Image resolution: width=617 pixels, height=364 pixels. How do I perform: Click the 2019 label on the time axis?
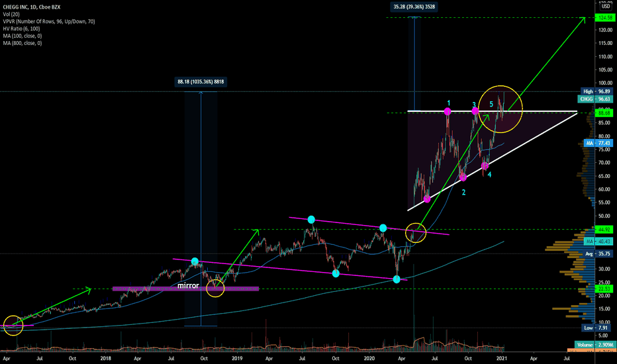click(237, 359)
